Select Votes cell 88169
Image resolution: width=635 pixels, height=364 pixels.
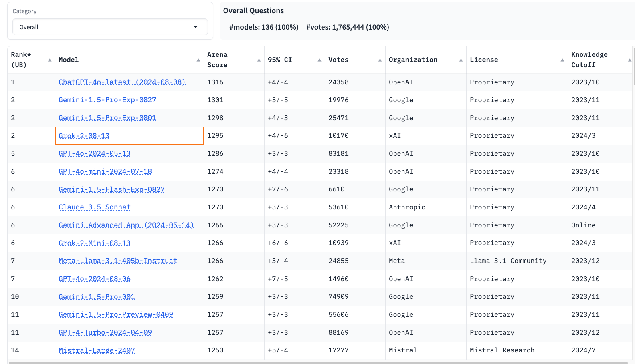coord(355,332)
